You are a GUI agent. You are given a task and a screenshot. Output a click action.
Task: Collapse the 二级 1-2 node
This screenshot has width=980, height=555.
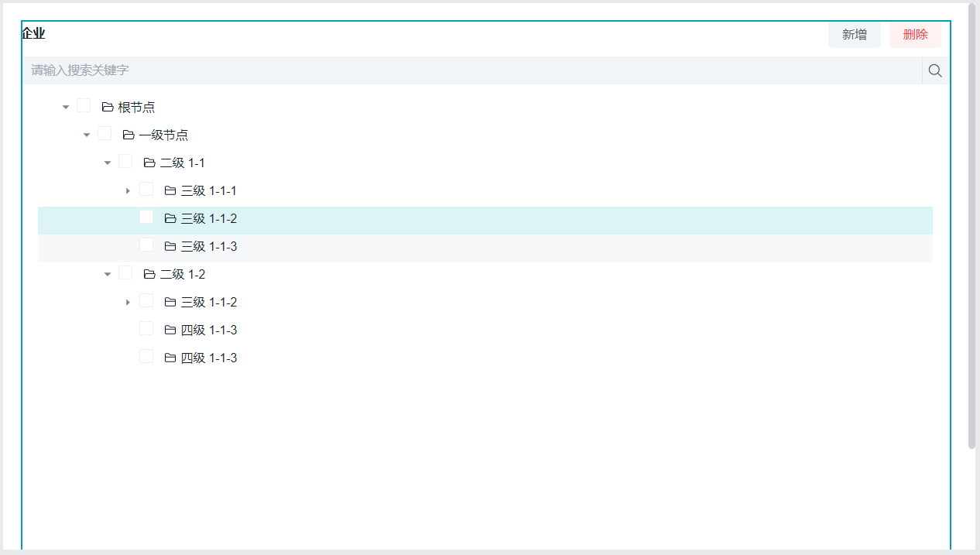[108, 274]
